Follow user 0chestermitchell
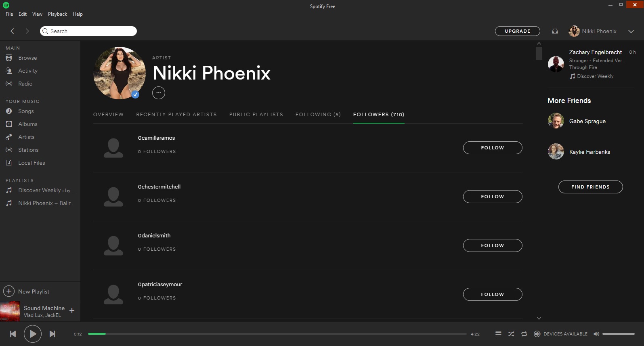Image resolution: width=644 pixels, height=346 pixels. click(x=493, y=197)
